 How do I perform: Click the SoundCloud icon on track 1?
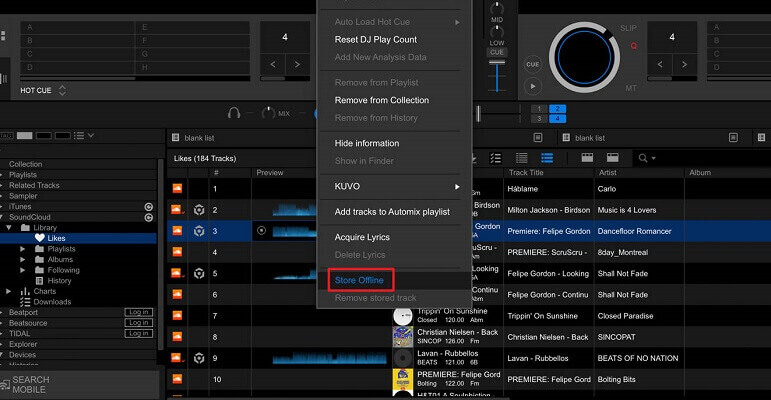[177, 188]
